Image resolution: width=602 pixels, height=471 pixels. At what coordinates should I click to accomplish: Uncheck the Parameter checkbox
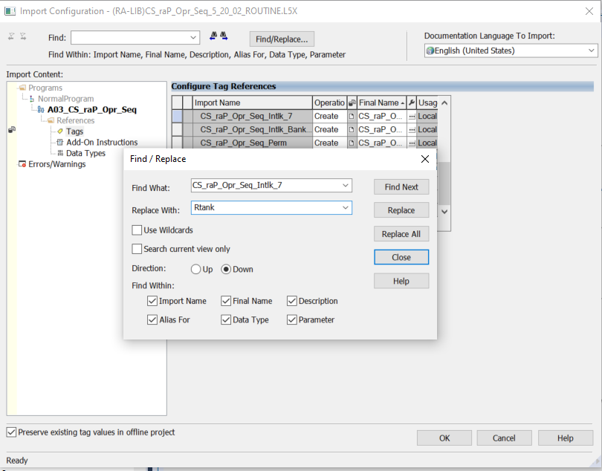click(x=292, y=319)
